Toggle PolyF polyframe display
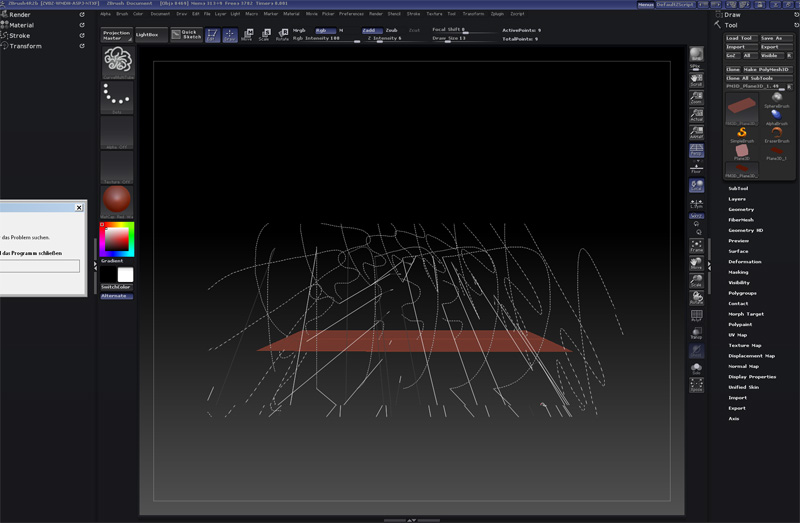 tap(696, 316)
